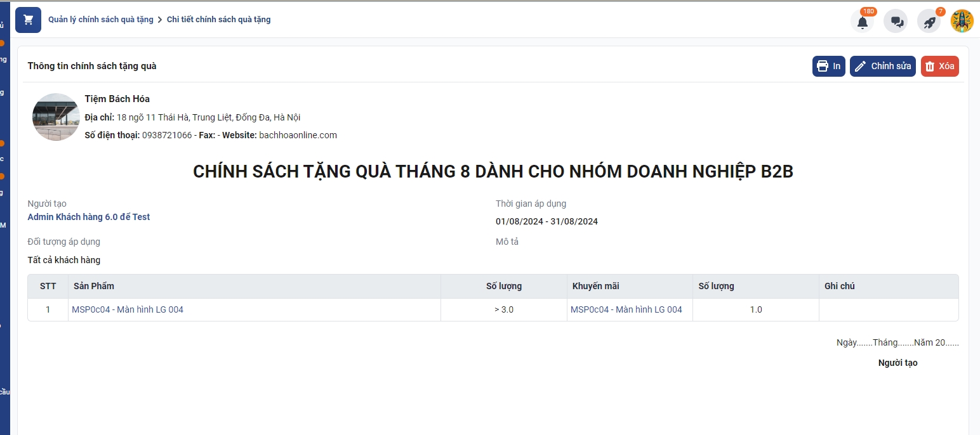Open the chat messages icon
The image size is (980, 435).
[x=897, y=22]
